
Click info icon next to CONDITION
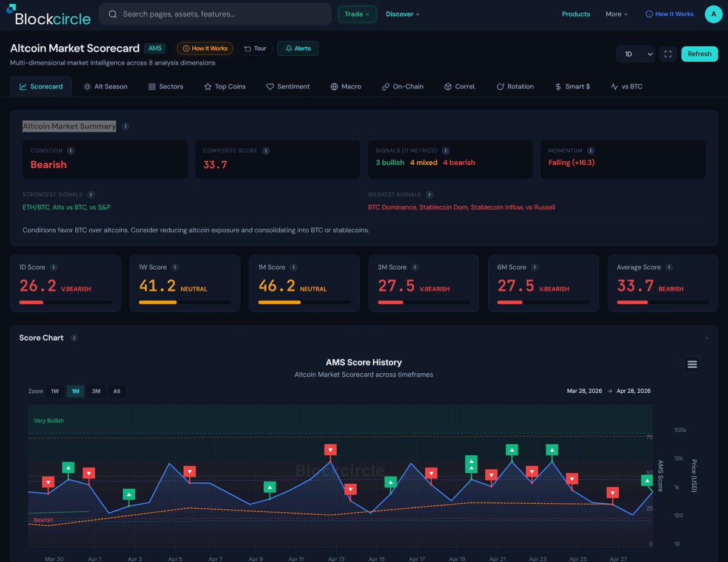(x=71, y=150)
